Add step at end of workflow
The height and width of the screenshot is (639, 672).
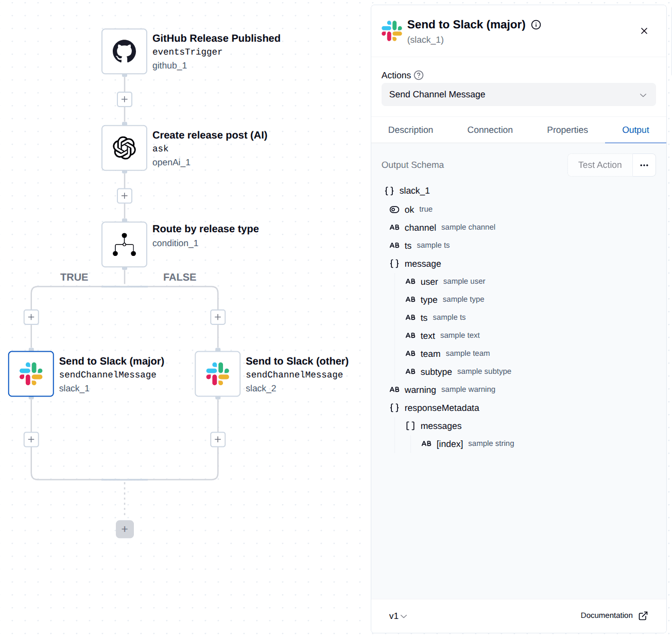click(125, 529)
